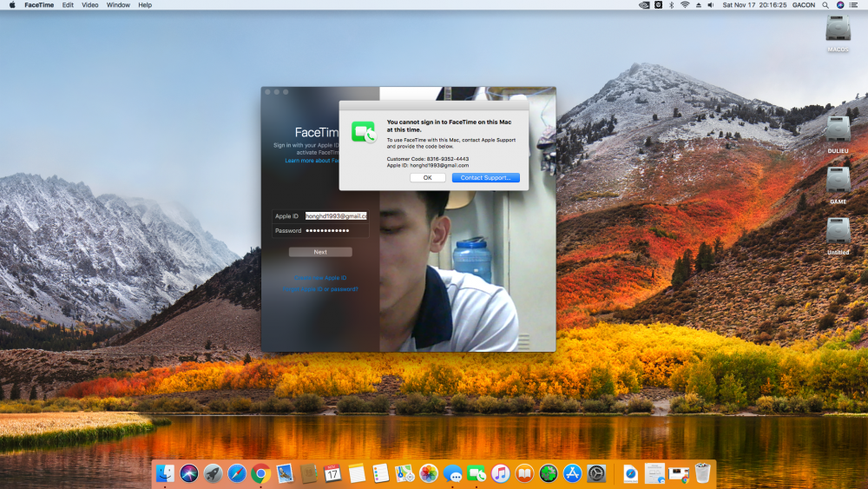Screen dimensions: 868x489
Task: Click the eject icon in menu bar
Action: point(698,5)
